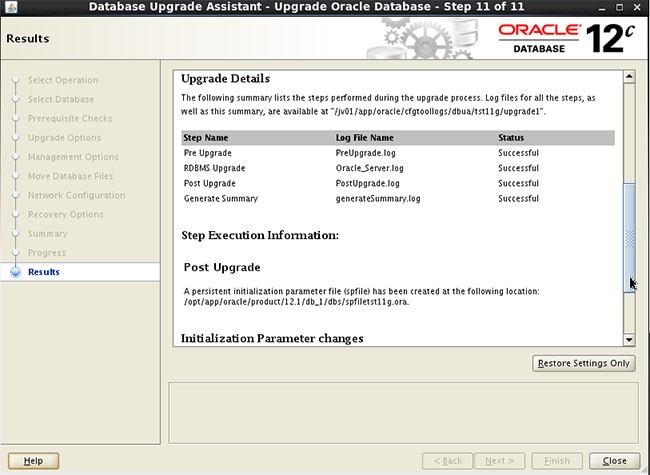The height and width of the screenshot is (475, 650).
Task: Click Successful status of Pre Upgrade row
Action: (519, 153)
